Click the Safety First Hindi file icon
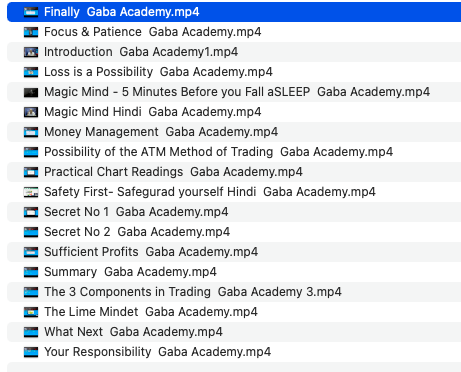This screenshot has width=461, height=372. (x=31, y=192)
